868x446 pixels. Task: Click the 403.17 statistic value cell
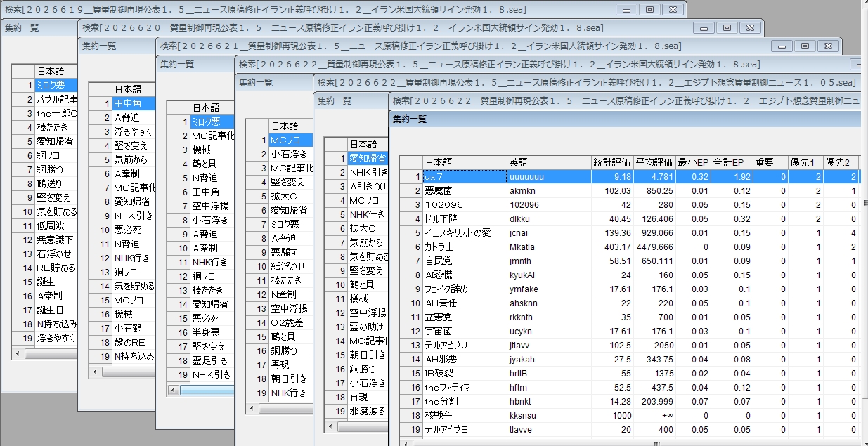612,246
